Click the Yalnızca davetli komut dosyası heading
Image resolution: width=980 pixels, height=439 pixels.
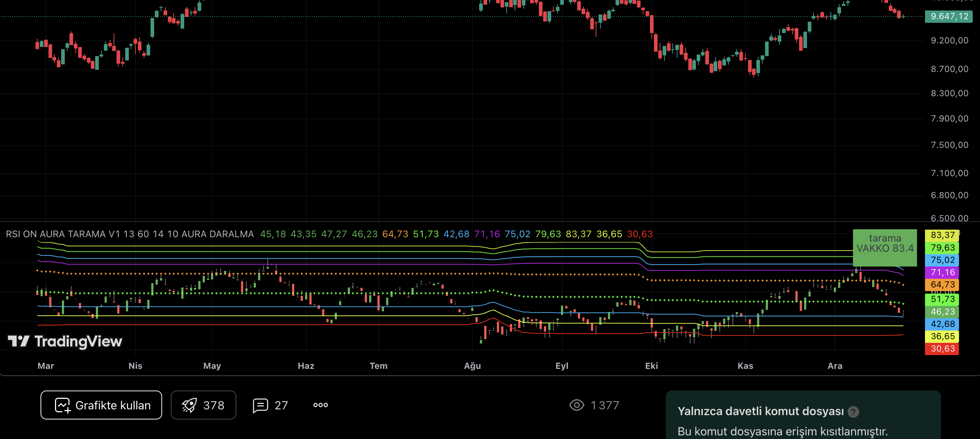pos(760,411)
